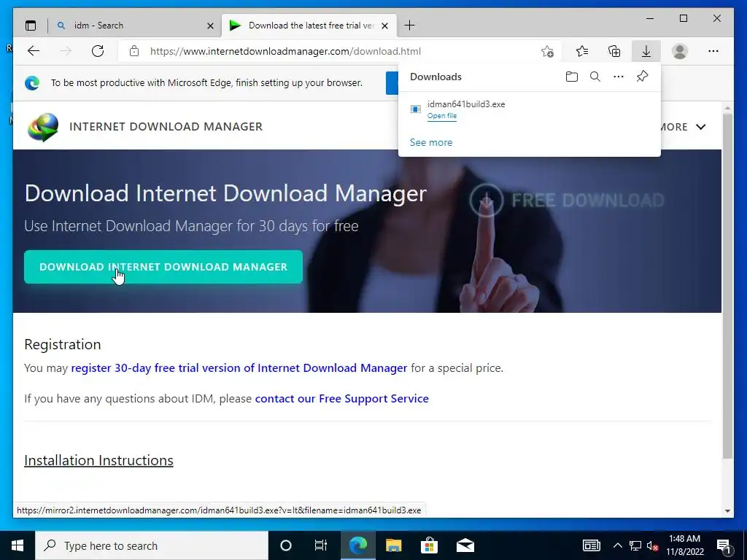The image size is (747, 560).
Task: Open downloads folder icon
Action: tap(572, 77)
